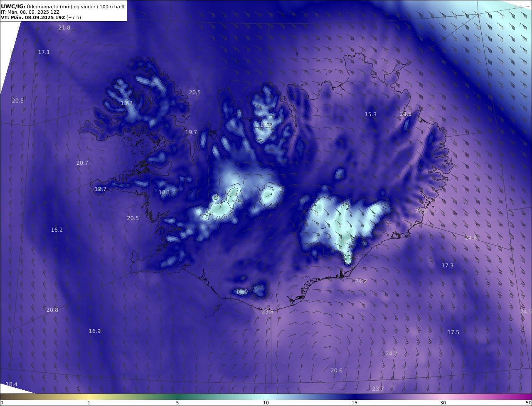This screenshot has height=406, width=532.
Task: Click the map value 17.3
Action: coord(448,265)
